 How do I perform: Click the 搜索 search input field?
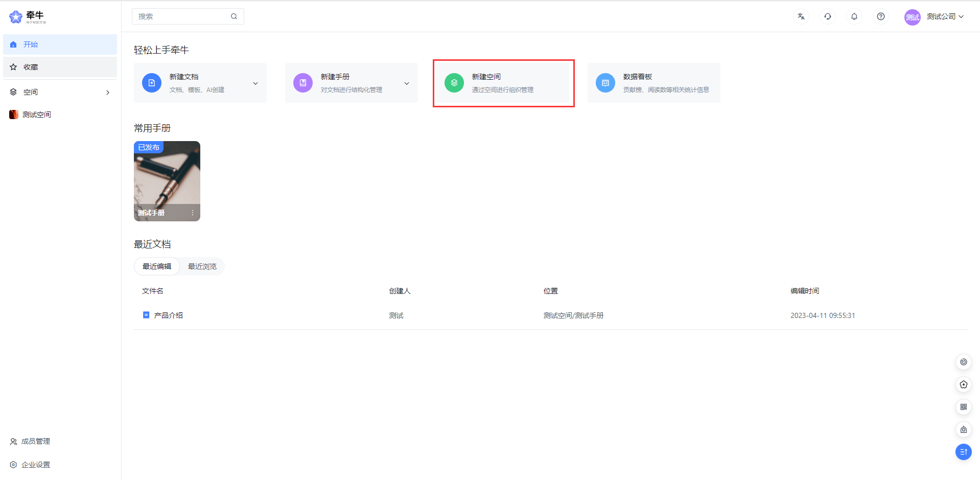pyautogui.click(x=181, y=16)
